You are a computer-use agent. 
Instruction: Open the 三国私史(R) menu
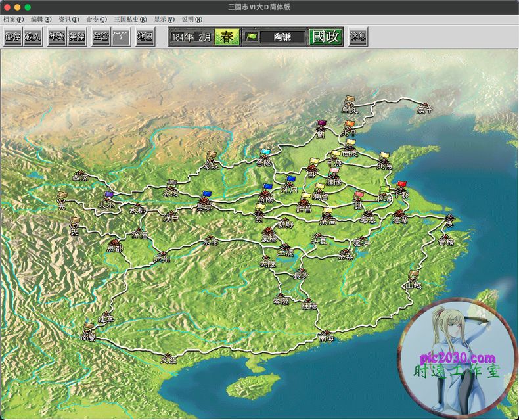131,20
